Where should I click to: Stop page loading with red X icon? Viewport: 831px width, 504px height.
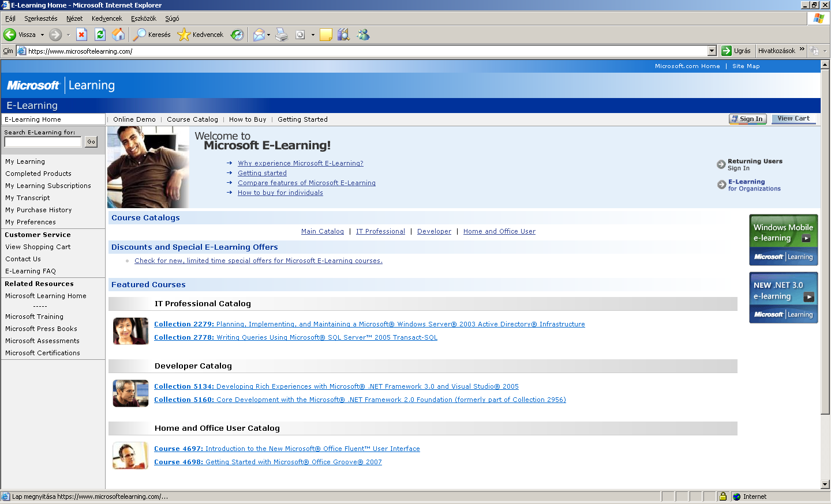tap(81, 35)
